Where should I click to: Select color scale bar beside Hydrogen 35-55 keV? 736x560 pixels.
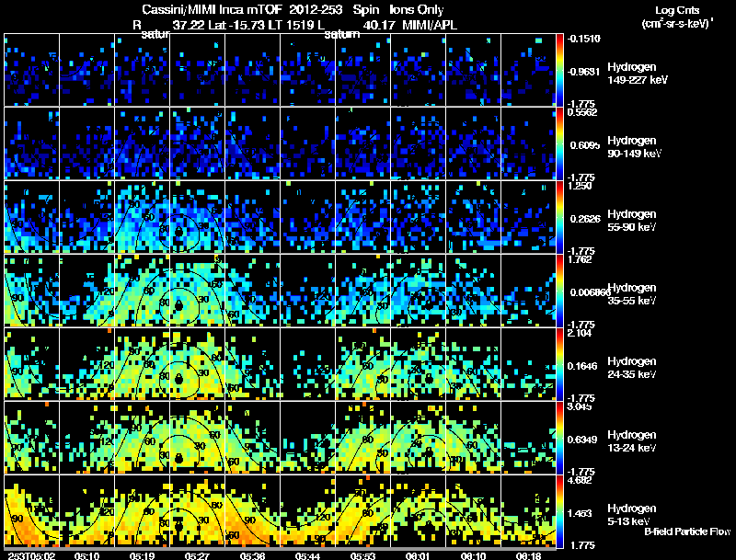click(x=559, y=291)
